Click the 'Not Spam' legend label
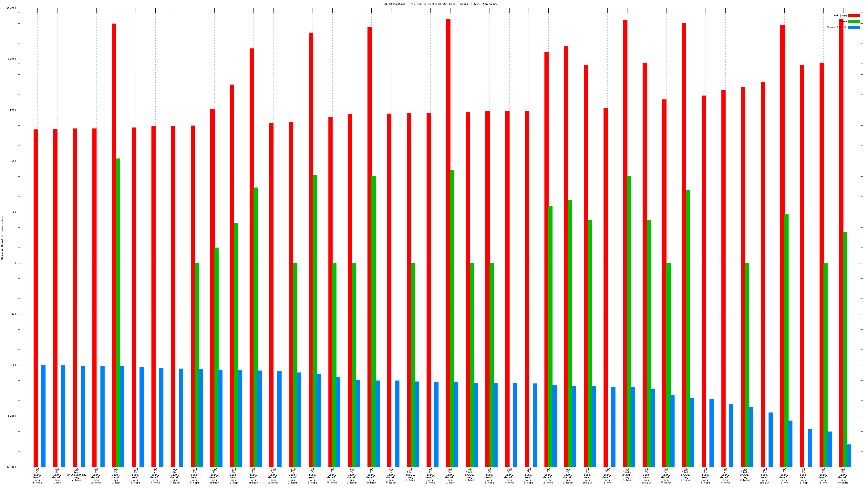Viewport: 868px width, 488px height. pos(840,15)
